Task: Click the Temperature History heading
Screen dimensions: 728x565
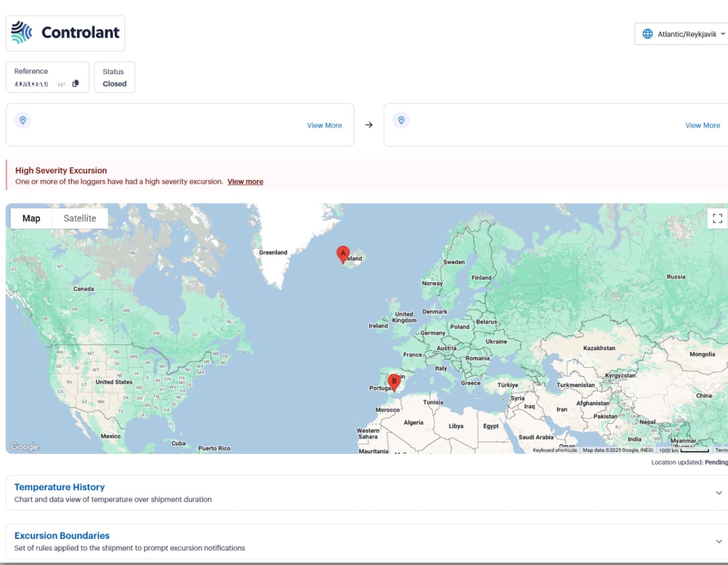Action: (x=59, y=487)
